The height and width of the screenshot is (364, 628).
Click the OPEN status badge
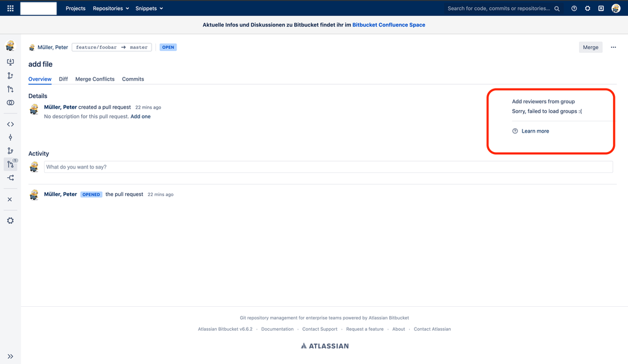(x=168, y=47)
